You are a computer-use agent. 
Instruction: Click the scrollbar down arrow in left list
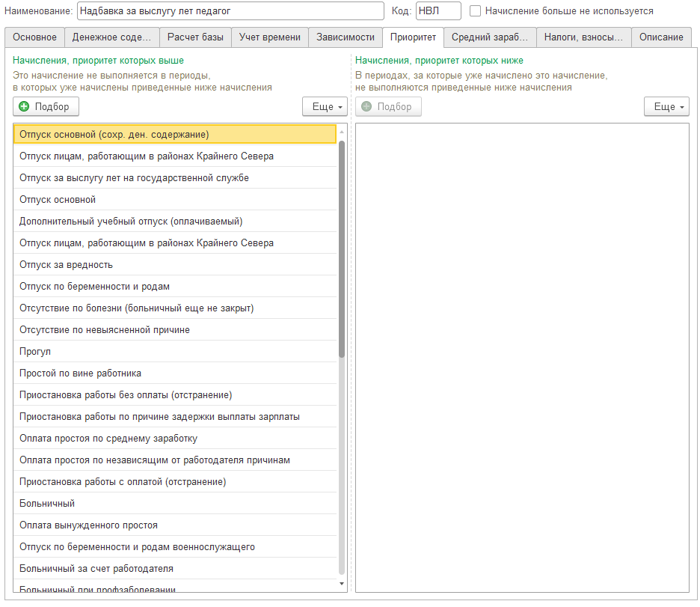342,584
